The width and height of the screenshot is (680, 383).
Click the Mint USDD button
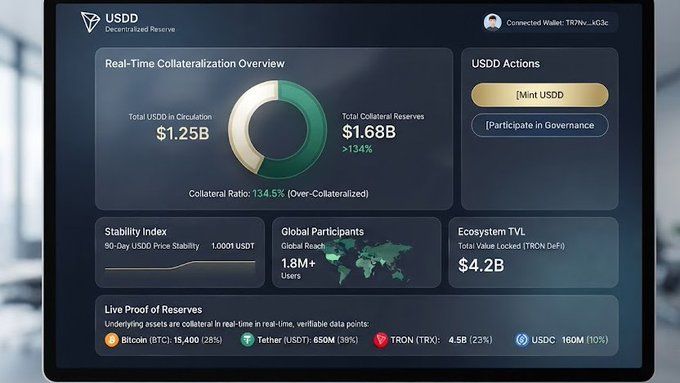540,95
